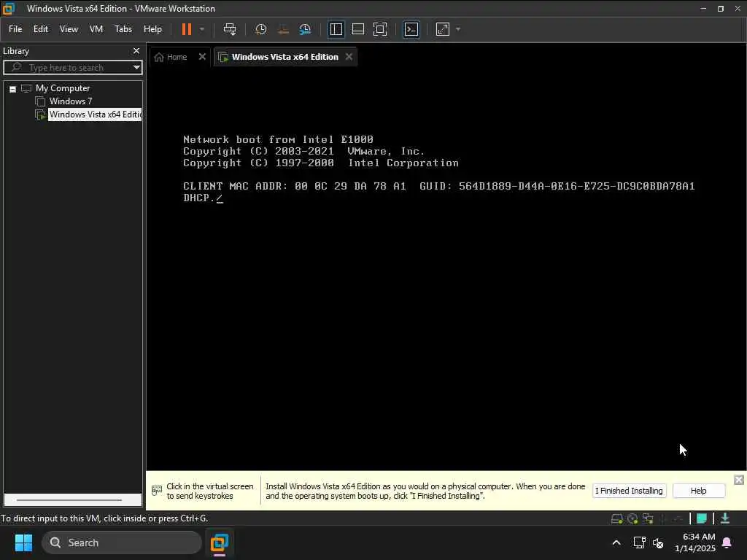Open the notifications bell icon

[x=727, y=542]
